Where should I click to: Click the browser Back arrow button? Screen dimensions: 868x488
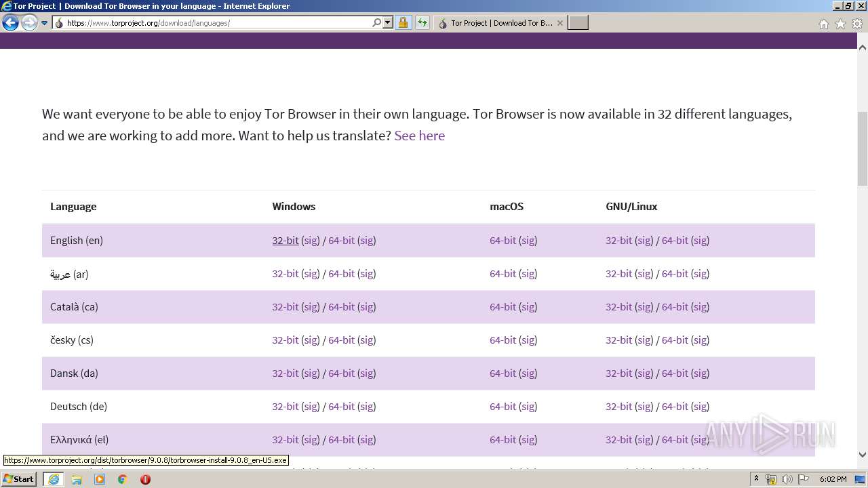tap(10, 23)
